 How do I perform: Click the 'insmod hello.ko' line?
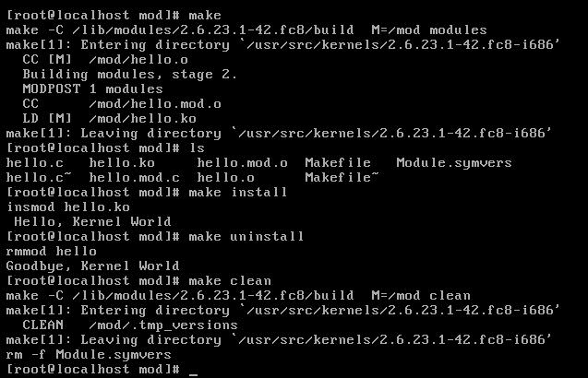[68, 207]
